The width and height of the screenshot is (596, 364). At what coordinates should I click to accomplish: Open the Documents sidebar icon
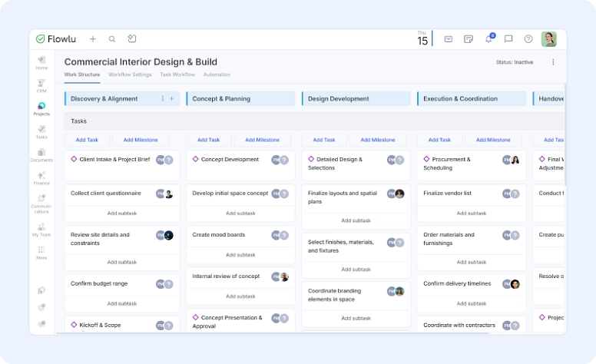pyautogui.click(x=41, y=155)
